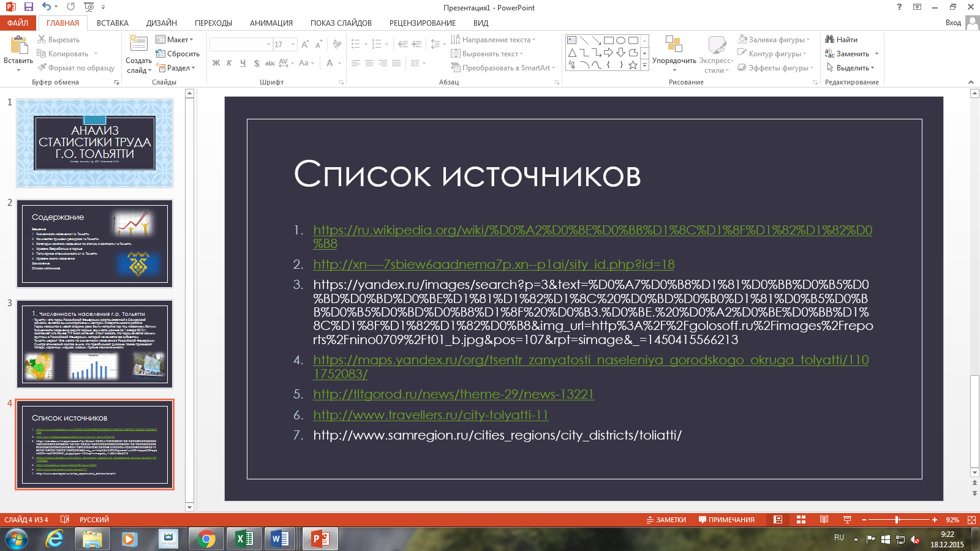980x551 pixels.
Task: Increase font size with the larger A icon
Action: (305, 45)
